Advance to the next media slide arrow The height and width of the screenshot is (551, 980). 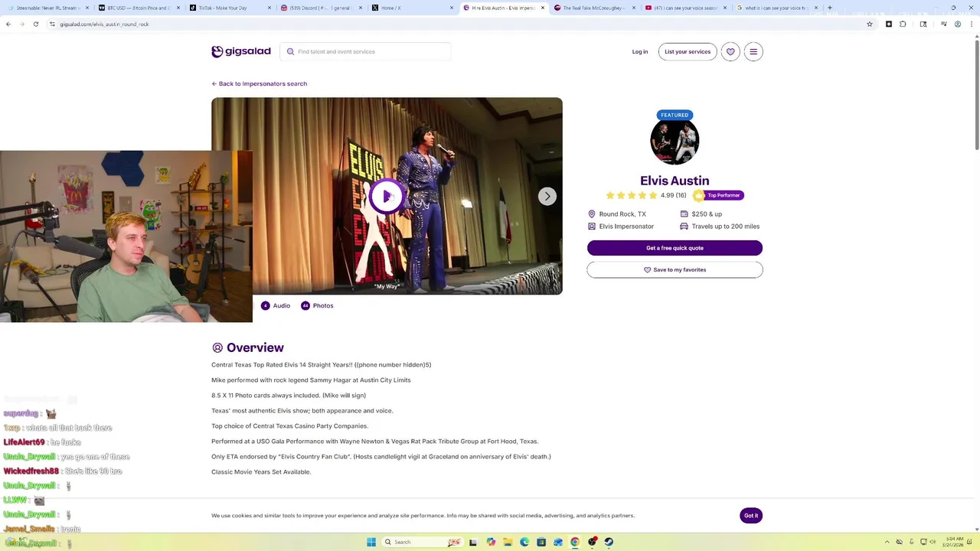pyautogui.click(x=547, y=196)
